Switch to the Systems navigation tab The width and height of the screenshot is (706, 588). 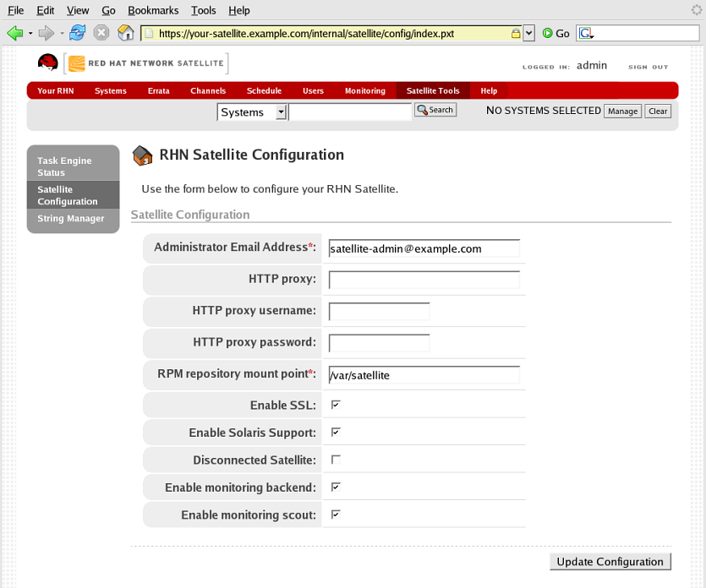point(110,90)
